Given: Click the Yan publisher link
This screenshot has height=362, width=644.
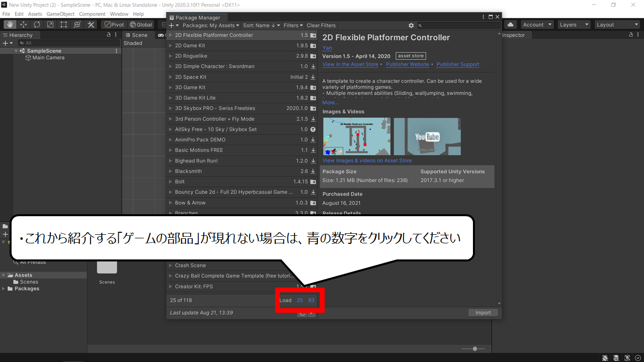Looking at the screenshot, I should [327, 48].
